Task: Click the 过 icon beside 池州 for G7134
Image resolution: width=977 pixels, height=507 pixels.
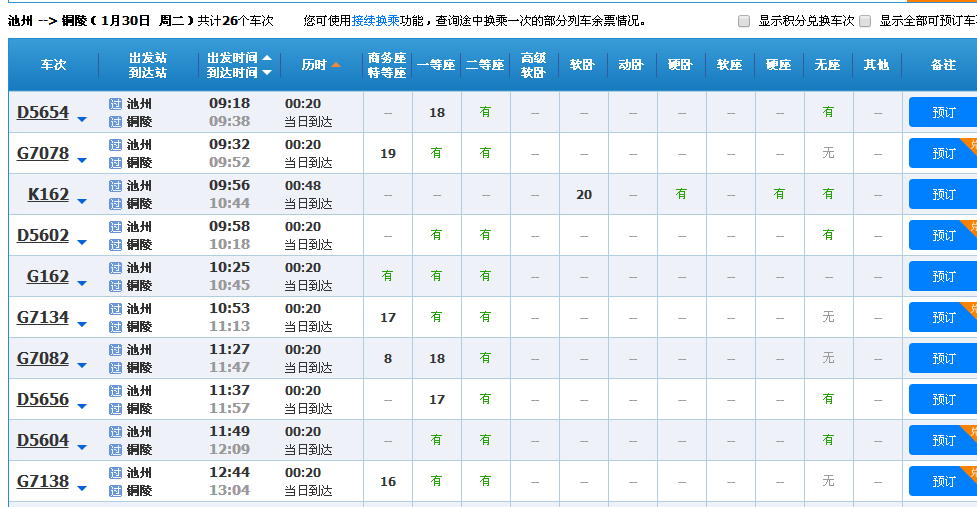Action: [x=115, y=308]
